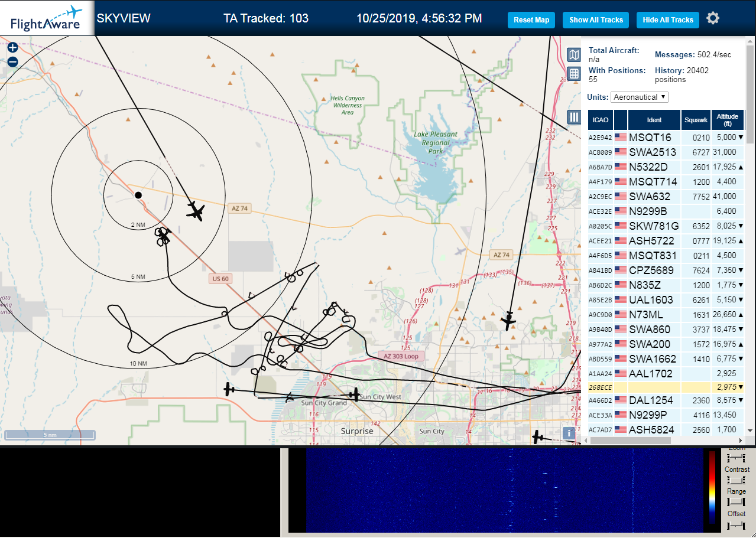
Task: Click ICAO code A2E942
Action: [x=600, y=138]
